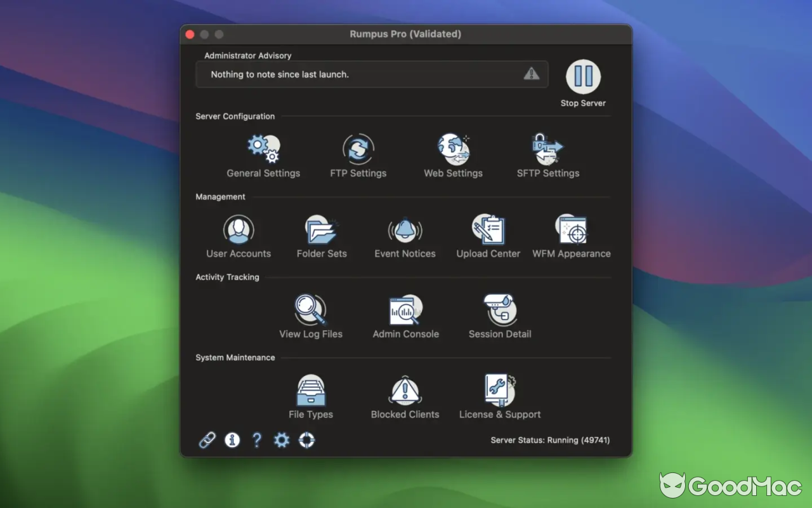Open the Folder Sets panel
812x508 pixels.
(322, 233)
